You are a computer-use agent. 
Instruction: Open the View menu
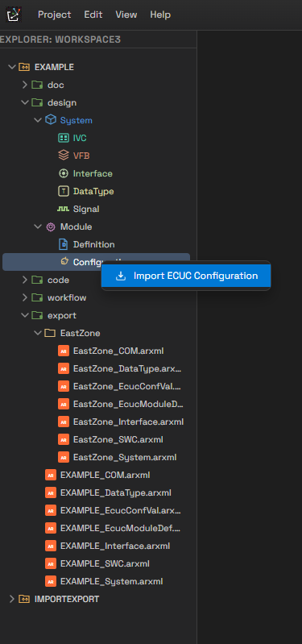(x=126, y=15)
